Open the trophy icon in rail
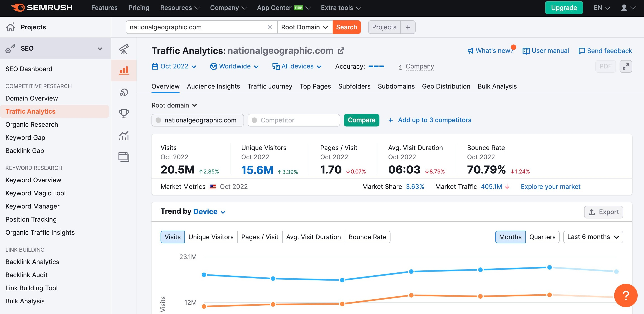 124,114
